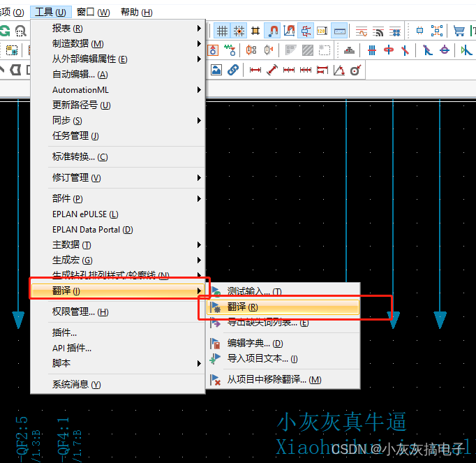Viewport: 476px width, 463px height.
Task: Select angle dimension tool
Action: [339, 70]
